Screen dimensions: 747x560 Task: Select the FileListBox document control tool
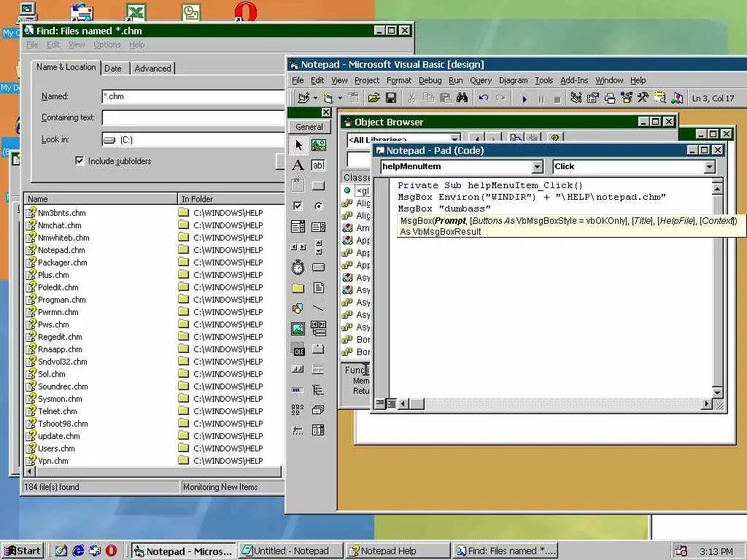(x=318, y=287)
